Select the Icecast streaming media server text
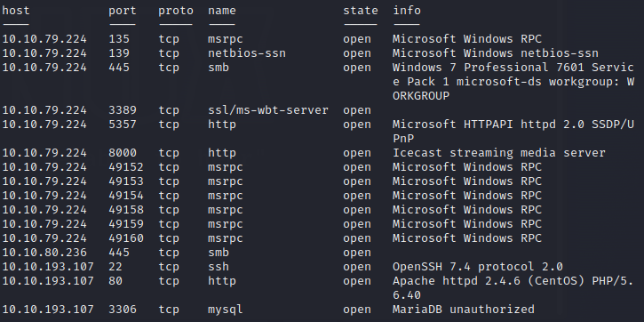 tap(498, 153)
